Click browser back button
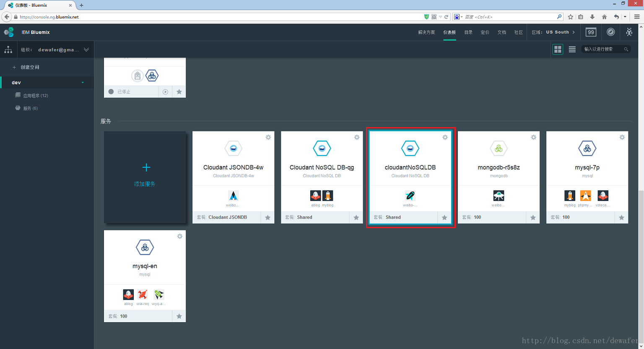 (6, 17)
